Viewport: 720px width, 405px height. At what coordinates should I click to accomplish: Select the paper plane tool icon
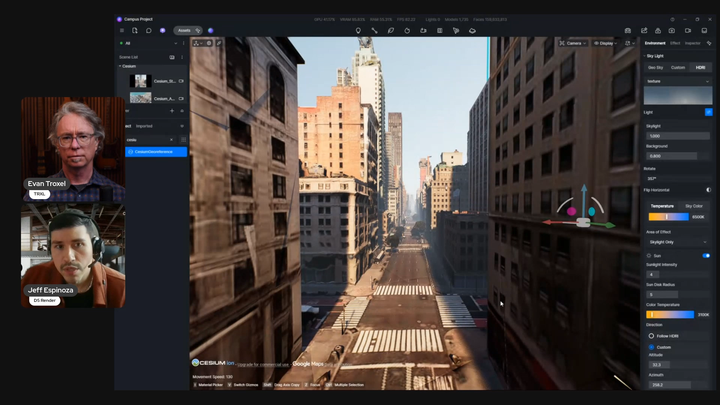pos(456,31)
